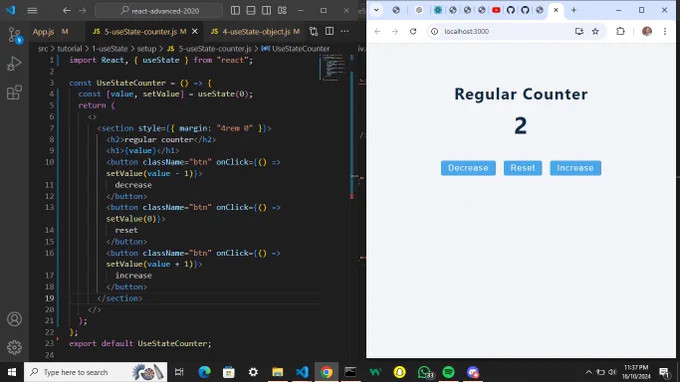Reload the localhost page

(x=413, y=31)
